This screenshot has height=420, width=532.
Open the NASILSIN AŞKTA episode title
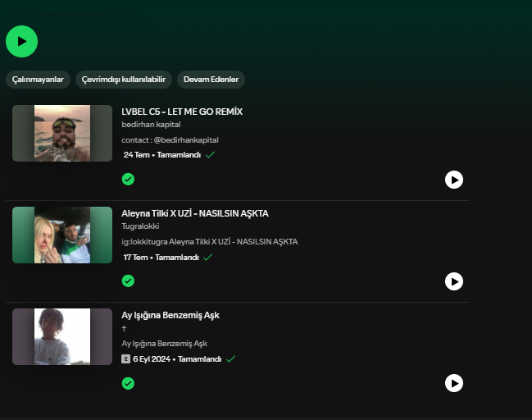click(195, 213)
